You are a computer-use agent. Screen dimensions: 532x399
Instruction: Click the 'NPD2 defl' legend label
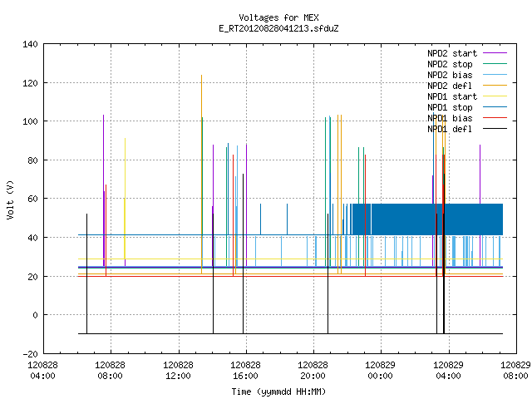[450, 86]
